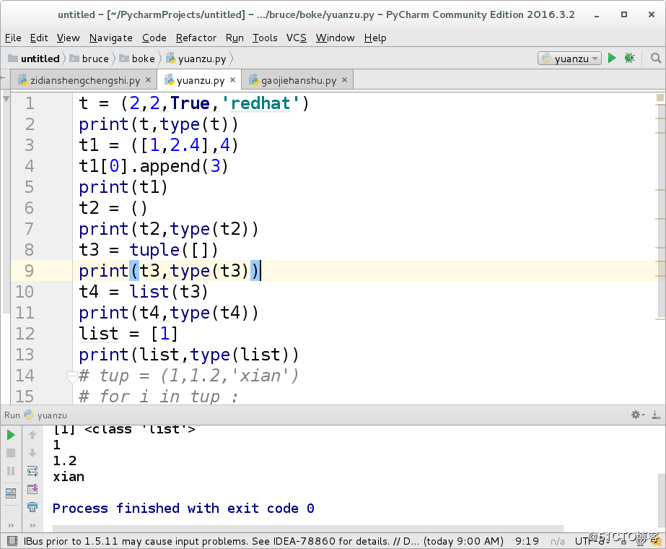666x549 pixels.
Task: Click the IBus warning message in status bar
Action: point(263,541)
